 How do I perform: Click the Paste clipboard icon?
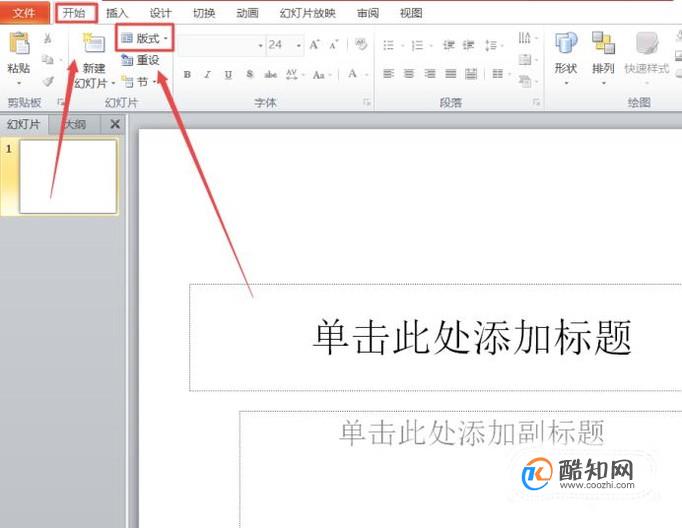[x=20, y=43]
